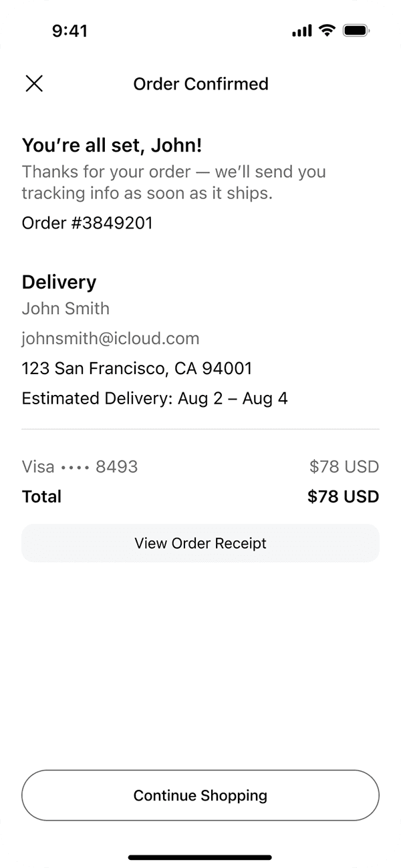The width and height of the screenshot is (401, 868).
Task: Tap the Visa charge amount $78 USD
Action: coord(344,466)
